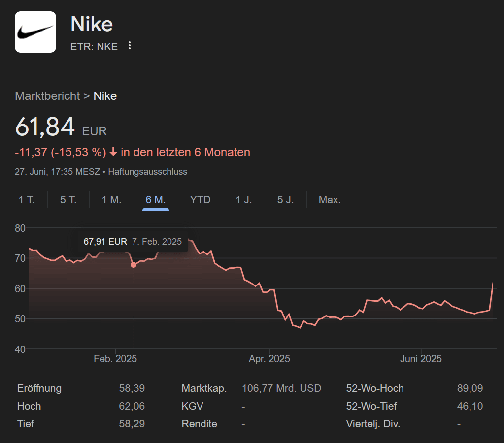
Task: Switch chart to YTD range
Action: (x=200, y=200)
